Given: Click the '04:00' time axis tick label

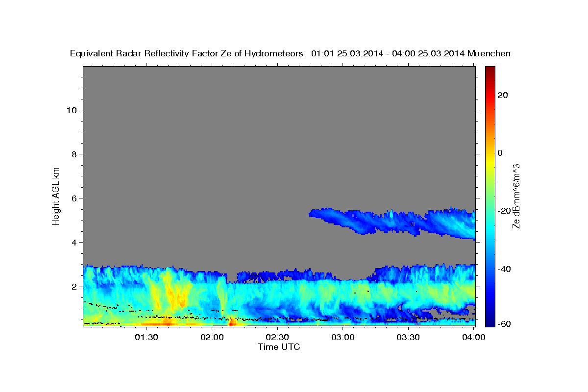Looking at the screenshot, I should pos(474,338).
